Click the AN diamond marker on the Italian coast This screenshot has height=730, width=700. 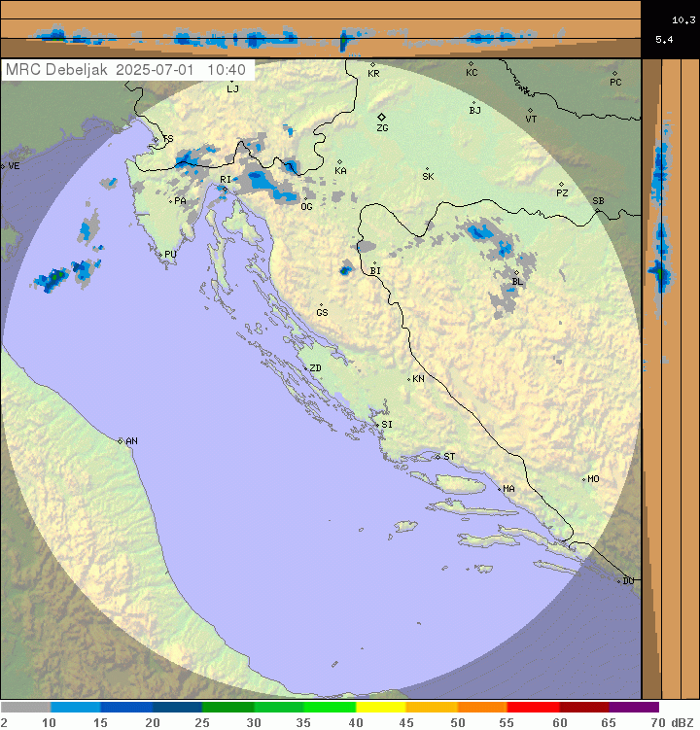[121, 441]
